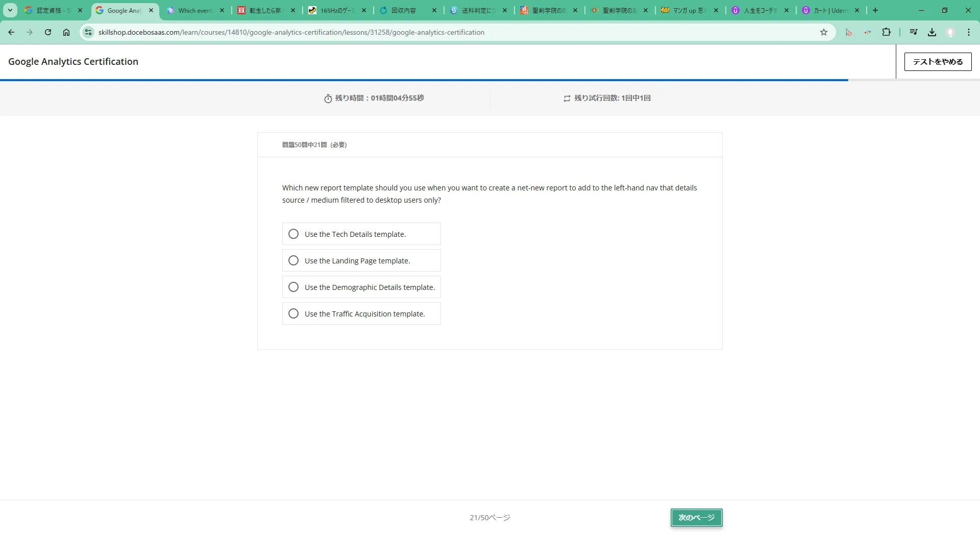Image resolution: width=980 pixels, height=535 pixels.
Task: Select 'Use the Landing Page template'
Action: pyautogui.click(x=361, y=260)
